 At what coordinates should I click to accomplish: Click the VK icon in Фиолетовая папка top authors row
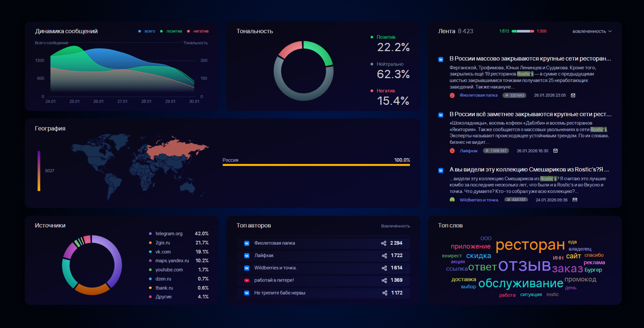pos(247,243)
